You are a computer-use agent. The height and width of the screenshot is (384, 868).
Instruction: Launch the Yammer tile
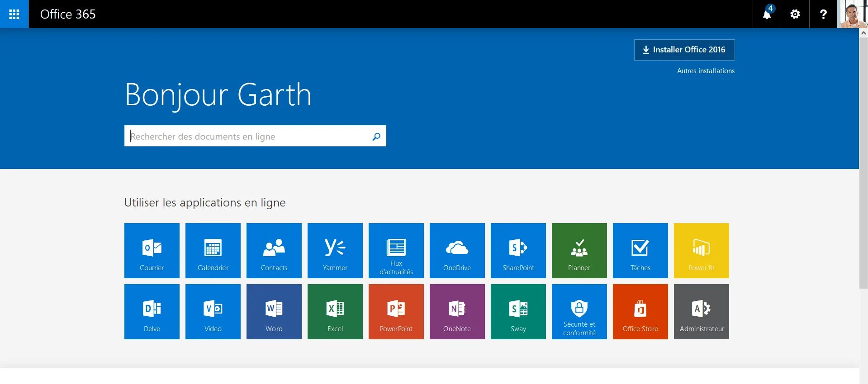335,251
